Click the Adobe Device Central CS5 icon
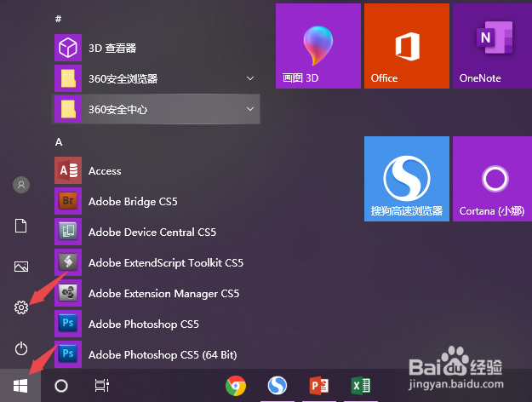 [68, 232]
